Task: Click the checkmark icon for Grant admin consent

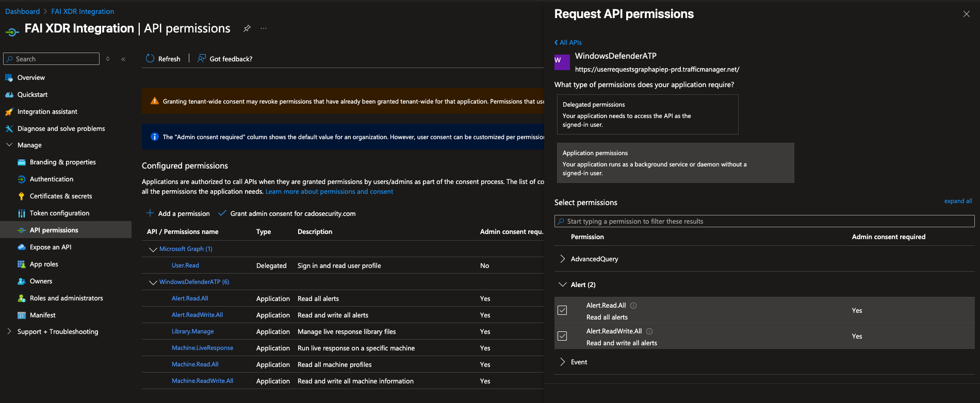Action: (222, 213)
